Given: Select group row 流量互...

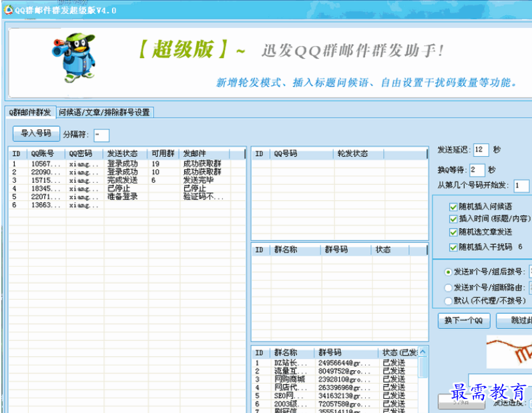Looking at the screenshot, I should [x=335, y=371].
